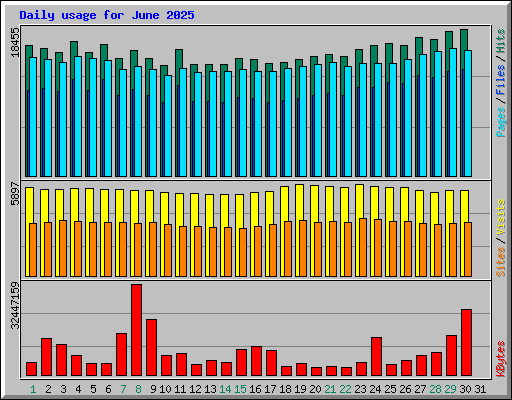The height and width of the screenshot is (400, 512).
Task: Click day 13 on the x-axis
Action: (x=210, y=389)
